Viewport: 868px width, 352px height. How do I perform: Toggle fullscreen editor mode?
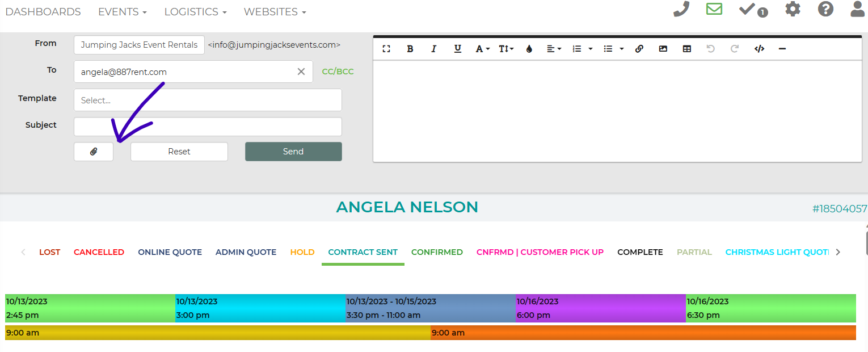tap(386, 49)
